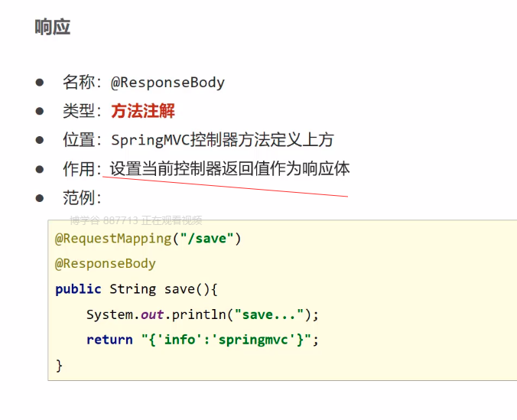The height and width of the screenshot is (420, 517).
Task: Click the bullet dot before 范例
Action: click(x=40, y=197)
